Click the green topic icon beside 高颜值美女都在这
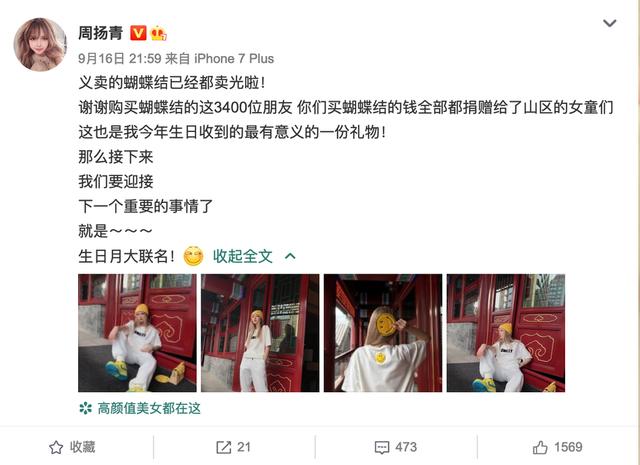The height and width of the screenshot is (465, 640). click(x=85, y=408)
